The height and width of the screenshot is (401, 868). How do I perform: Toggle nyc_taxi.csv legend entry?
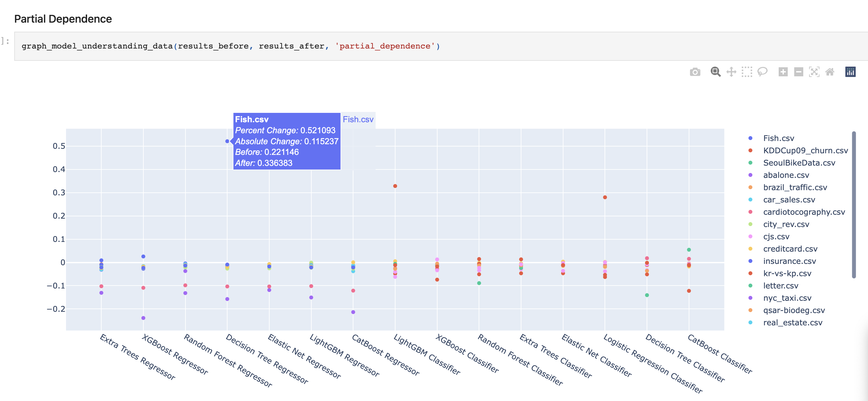[x=787, y=298]
